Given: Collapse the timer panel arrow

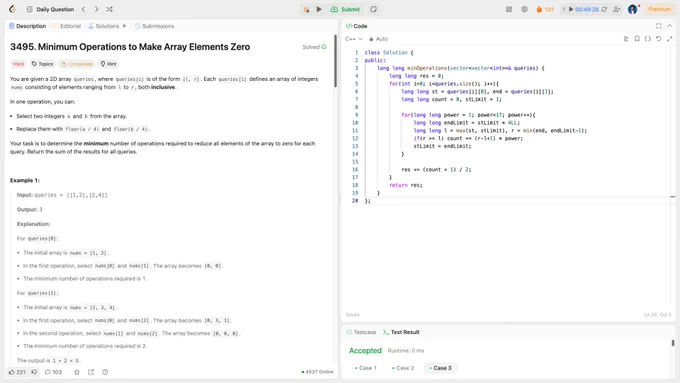Looking at the screenshot, I should click(564, 9).
